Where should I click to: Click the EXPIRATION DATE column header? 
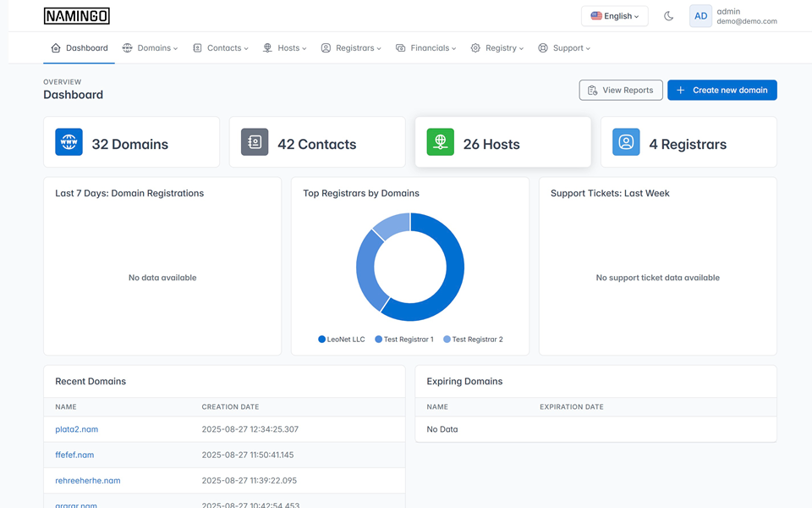click(x=572, y=407)
